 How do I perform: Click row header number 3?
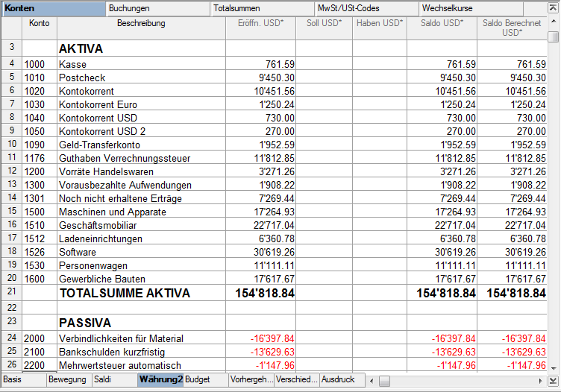(x=12, y=47)
